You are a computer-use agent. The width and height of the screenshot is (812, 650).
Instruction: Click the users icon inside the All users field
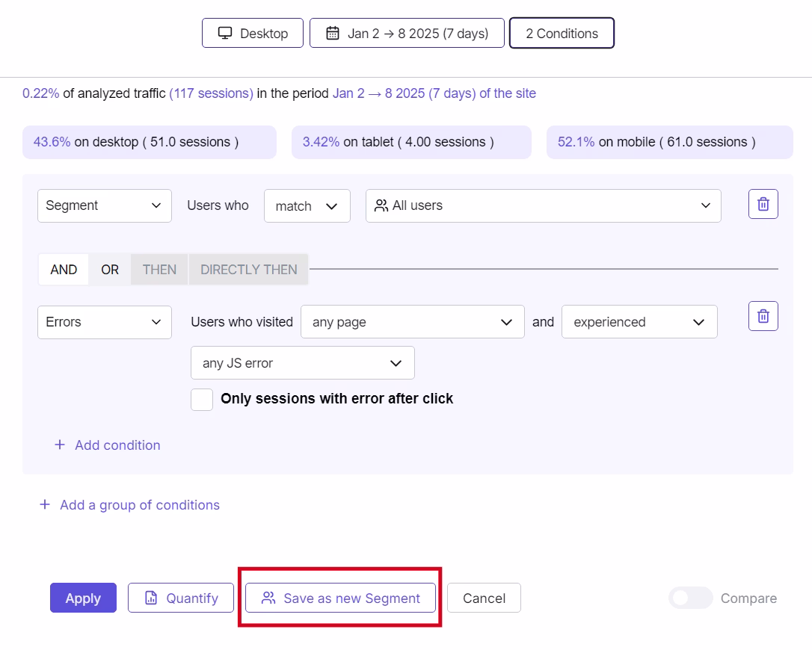pyautogui.click(x=381, y=205)
